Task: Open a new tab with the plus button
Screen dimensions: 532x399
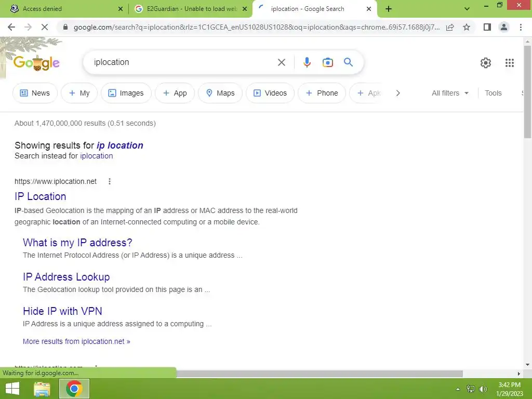Action: point(389,9)
